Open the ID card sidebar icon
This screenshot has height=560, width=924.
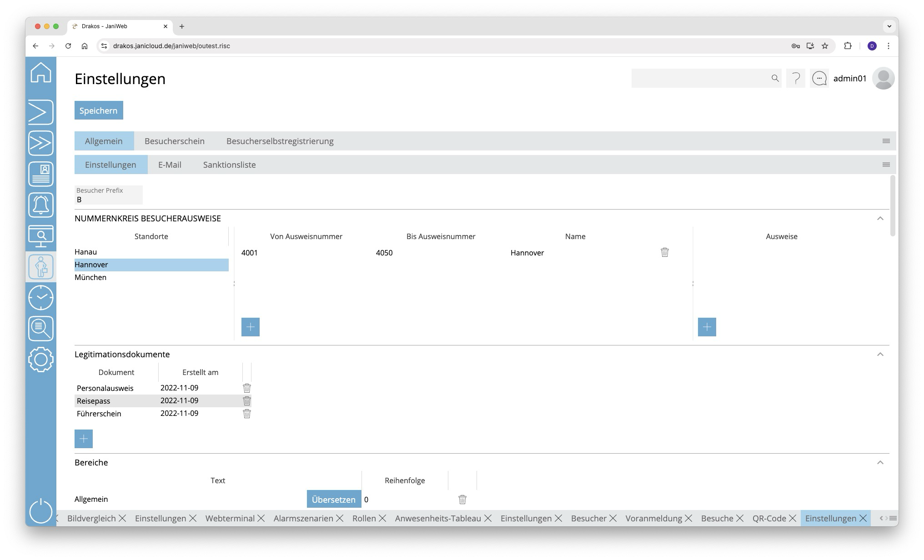[41, 174]
